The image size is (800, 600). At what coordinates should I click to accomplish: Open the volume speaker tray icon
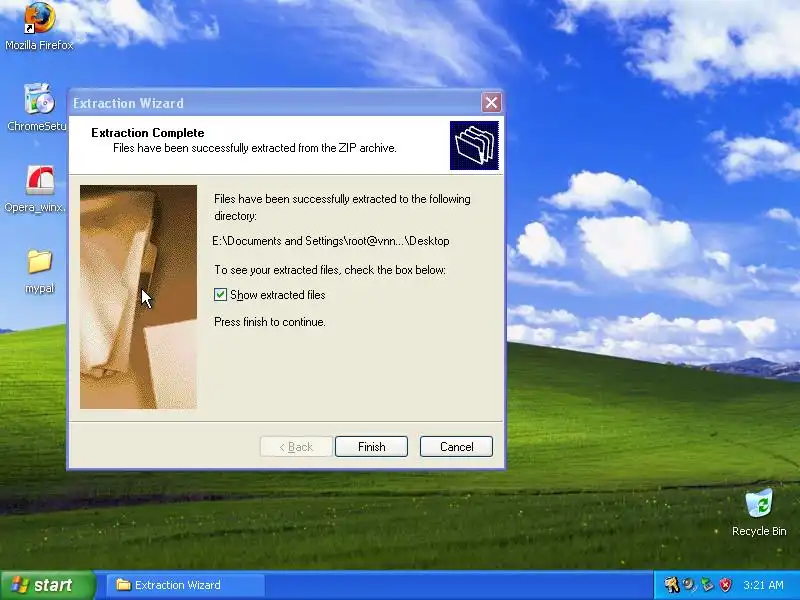689,585
